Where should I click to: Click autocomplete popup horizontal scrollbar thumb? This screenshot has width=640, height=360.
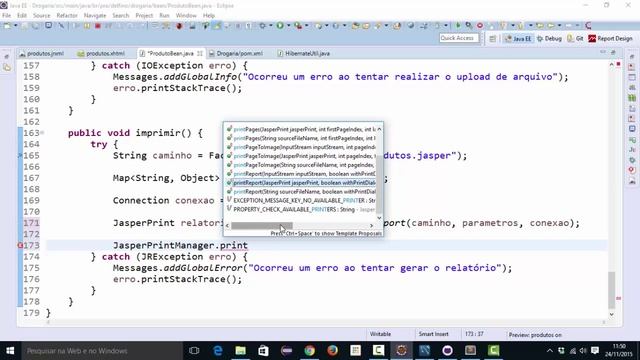(x=262, y=226)
